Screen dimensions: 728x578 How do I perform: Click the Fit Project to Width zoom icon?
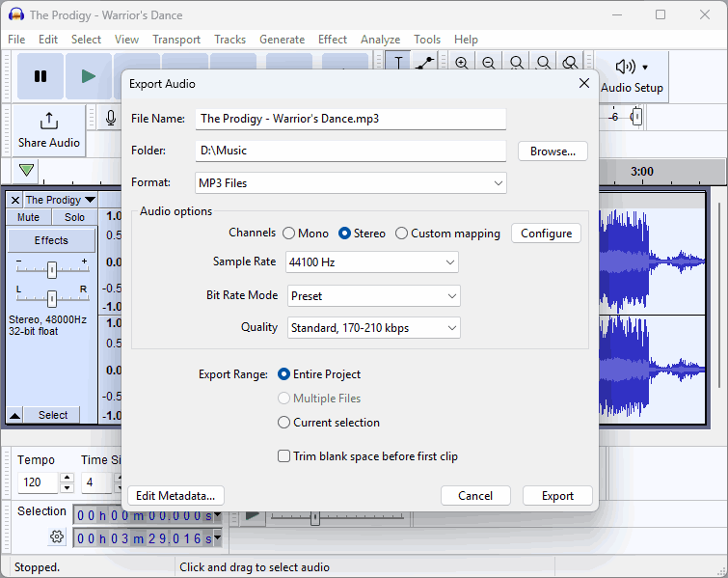point(543,63)
